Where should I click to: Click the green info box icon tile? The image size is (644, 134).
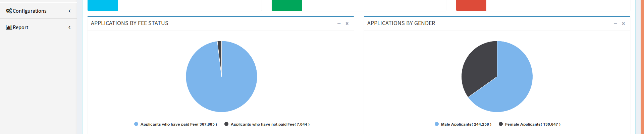pos(287,5)
